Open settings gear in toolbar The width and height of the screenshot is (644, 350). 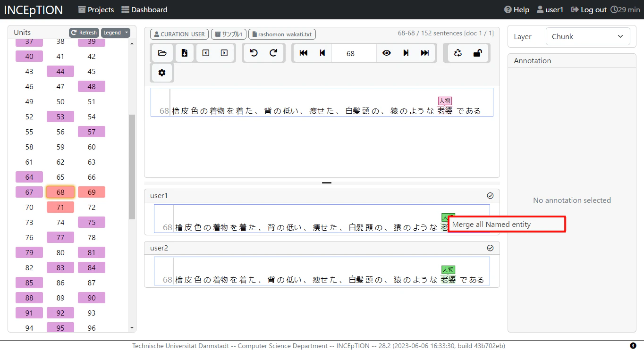162,73
